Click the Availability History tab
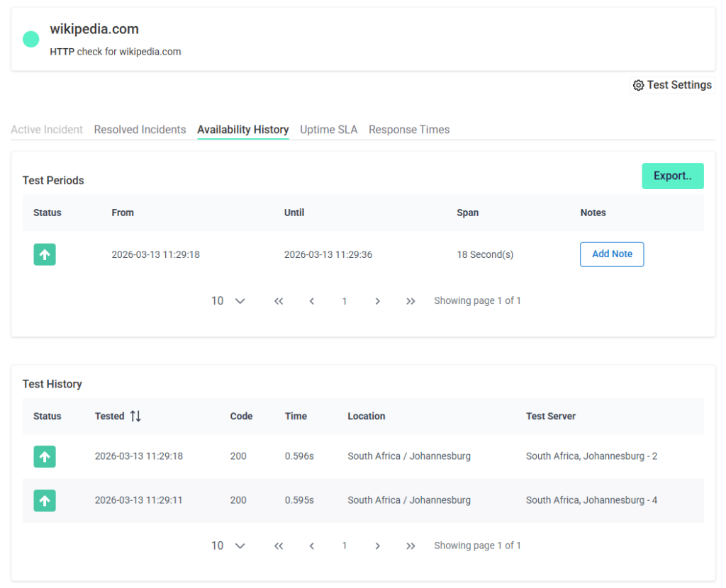The width and height of the screenshot is (726, 588). 242,130
